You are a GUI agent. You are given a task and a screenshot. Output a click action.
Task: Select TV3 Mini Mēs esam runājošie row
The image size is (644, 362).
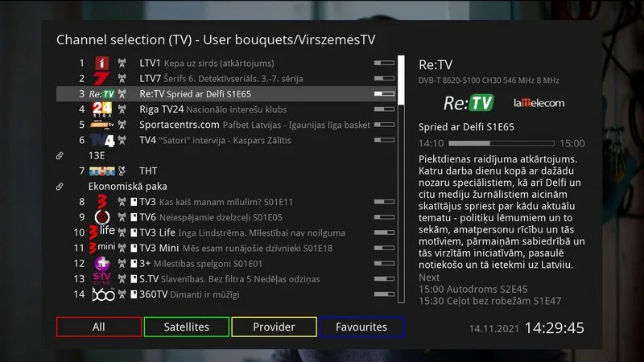226,248
